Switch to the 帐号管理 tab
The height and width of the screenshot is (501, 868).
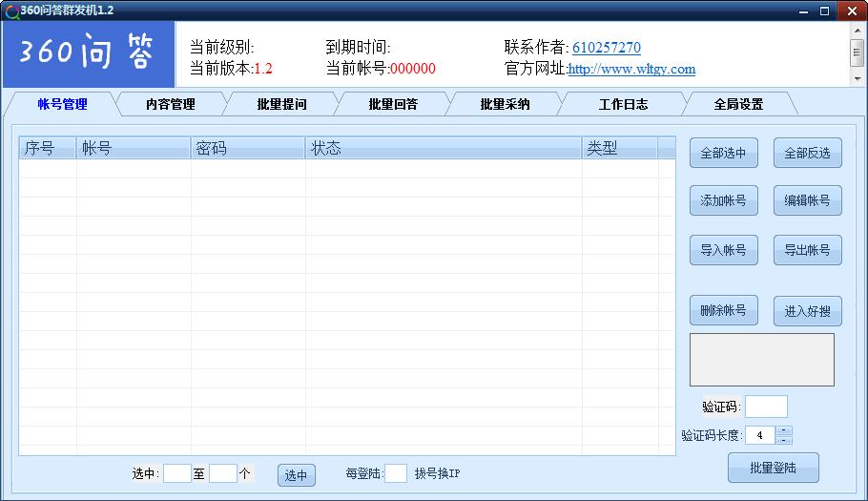click(63, 104)
